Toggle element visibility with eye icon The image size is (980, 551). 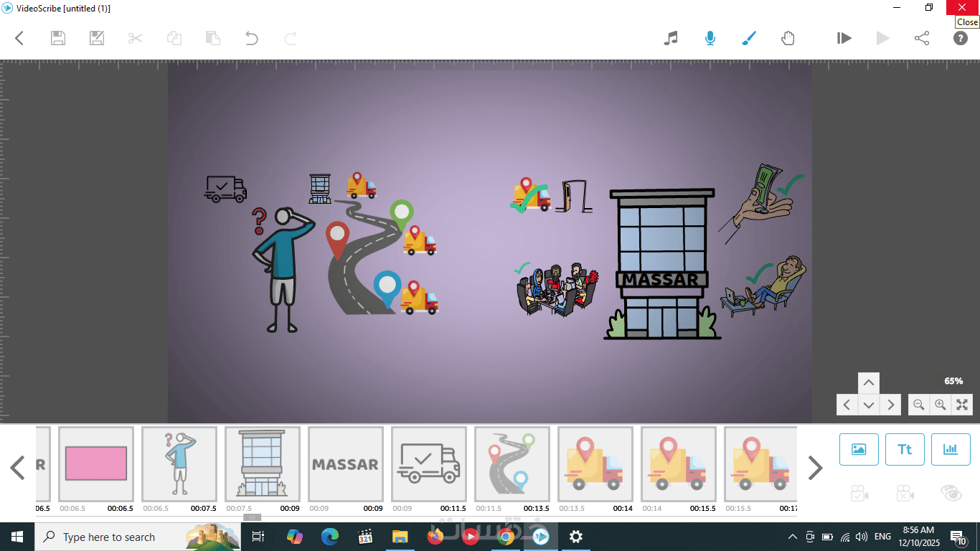tap(951, 493)
